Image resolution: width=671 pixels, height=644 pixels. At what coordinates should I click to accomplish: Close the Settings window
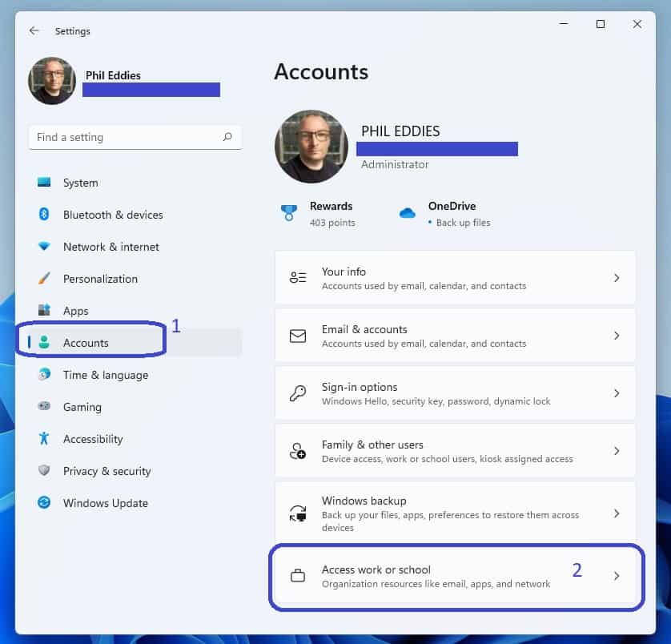(637, 24)
